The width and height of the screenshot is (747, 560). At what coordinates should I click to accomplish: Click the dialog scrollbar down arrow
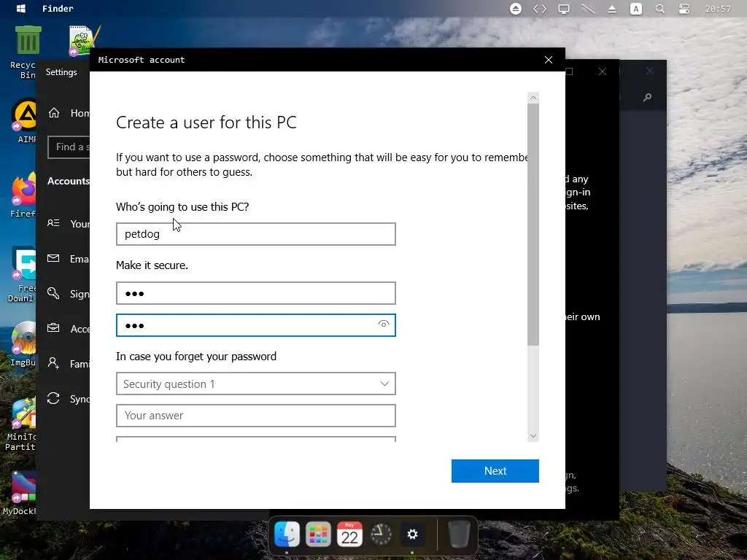533,436
